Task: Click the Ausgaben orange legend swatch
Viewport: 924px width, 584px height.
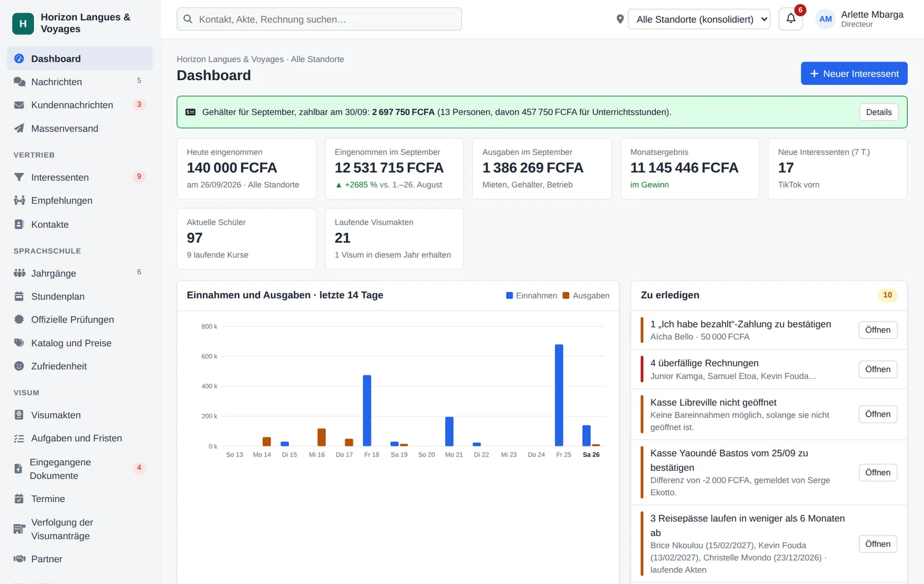Action: (566, 295)
